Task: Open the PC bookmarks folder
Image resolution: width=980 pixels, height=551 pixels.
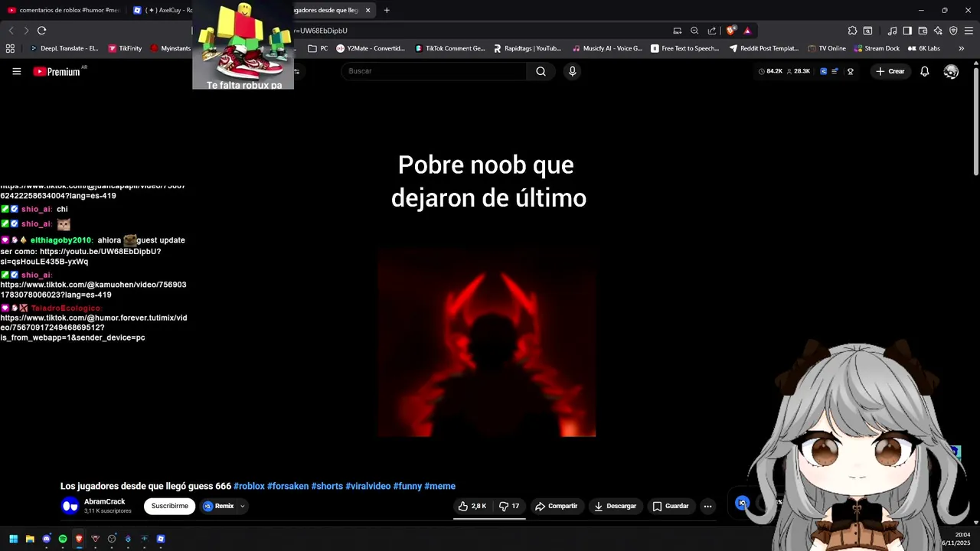Action: [318, 48]
